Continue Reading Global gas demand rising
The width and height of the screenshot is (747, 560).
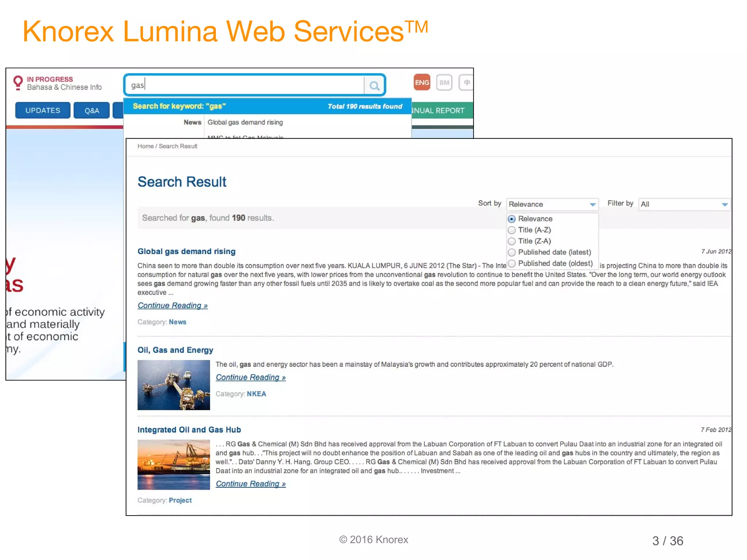(x=173, y=306)
